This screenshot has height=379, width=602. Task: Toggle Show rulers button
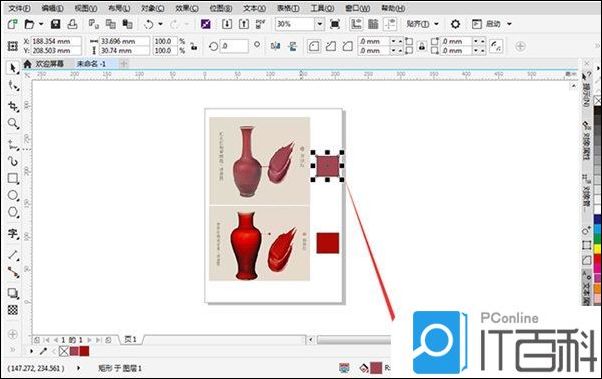click(356, 24)
